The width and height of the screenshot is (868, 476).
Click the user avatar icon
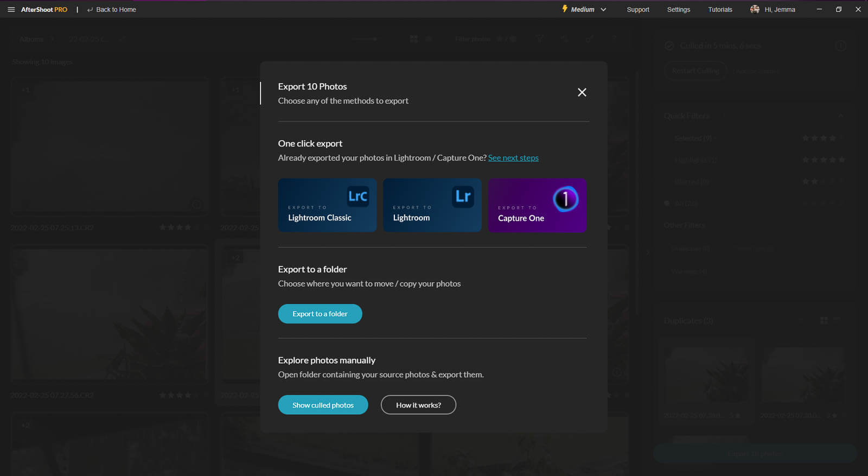(x=755, y=9)
